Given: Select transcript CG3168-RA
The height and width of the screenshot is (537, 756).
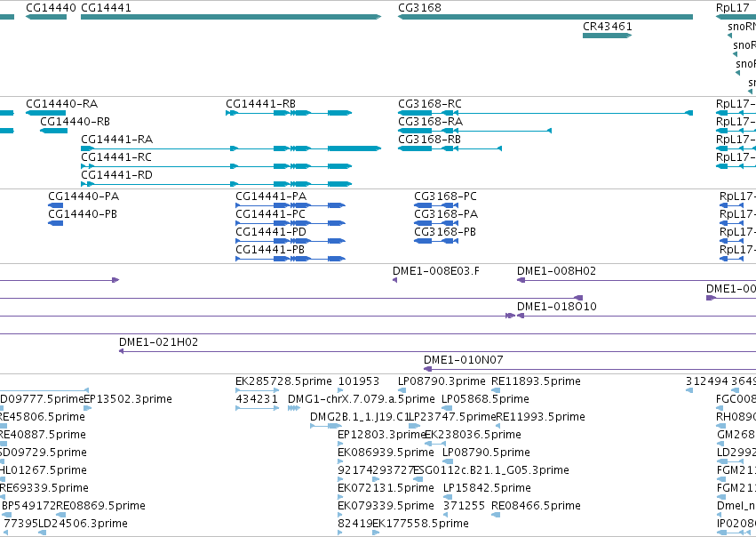Looking at the screenshot, I should tap(431, 121).
